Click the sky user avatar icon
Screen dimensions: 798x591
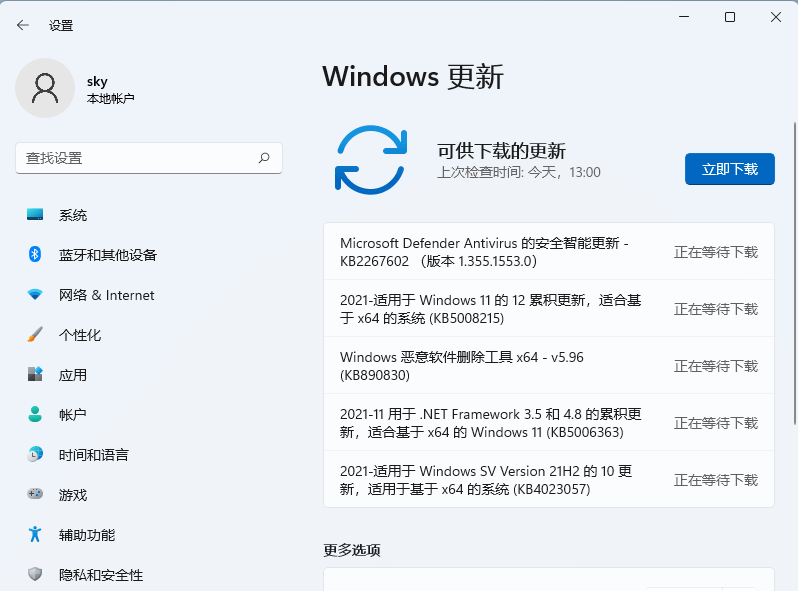(45, 88)
